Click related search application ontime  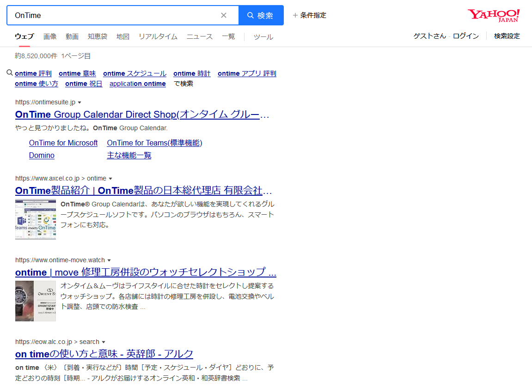pyautogui.click(x=138, y=84)
